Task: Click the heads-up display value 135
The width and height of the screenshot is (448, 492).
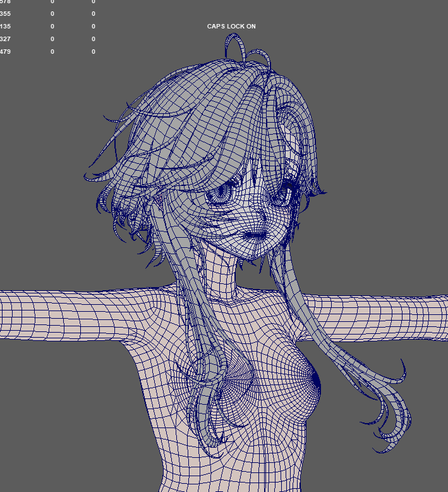Action: coord(5,27)
